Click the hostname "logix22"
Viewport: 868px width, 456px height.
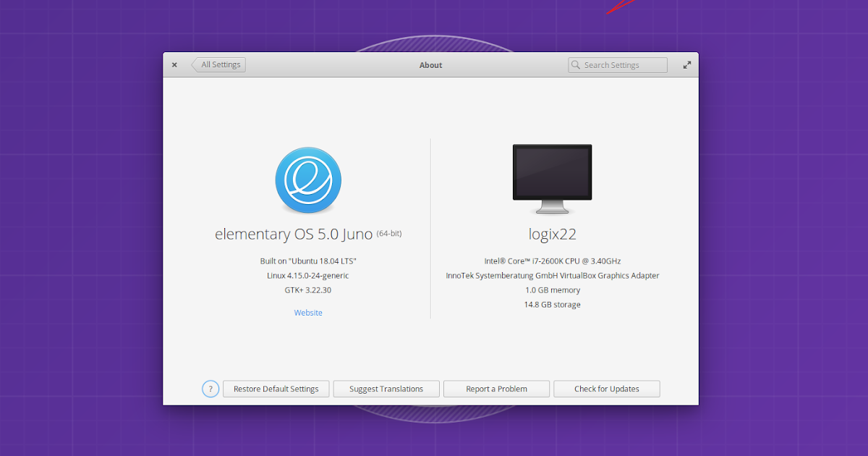(553, 235)
